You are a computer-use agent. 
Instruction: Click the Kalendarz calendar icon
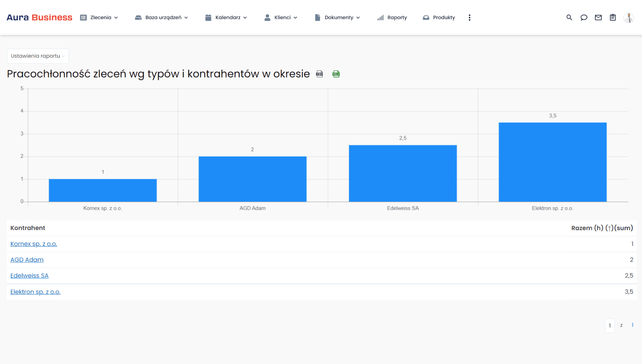point(208,17)
